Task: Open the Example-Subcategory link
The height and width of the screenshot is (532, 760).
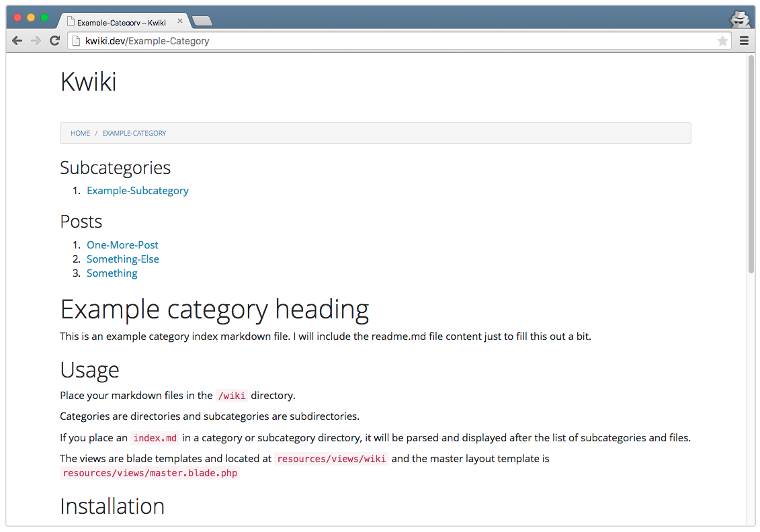Action: point(138,191)
